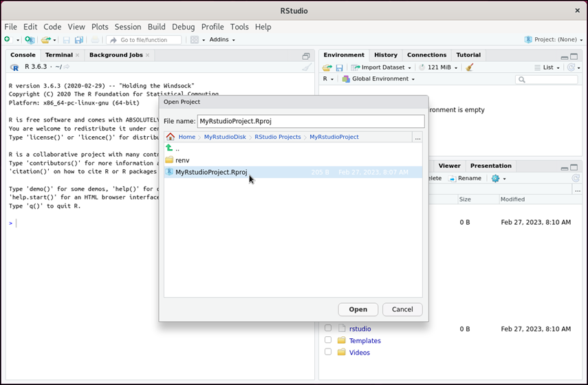Image resolution: width=588 pixels, height=385 pixels.
Task: Open the 121 MiB memory usage dropdown
Action: click(438, 67)
